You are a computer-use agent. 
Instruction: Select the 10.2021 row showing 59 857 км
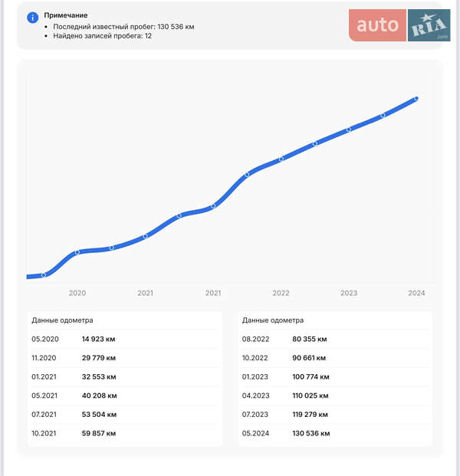(x=124, y=434)
